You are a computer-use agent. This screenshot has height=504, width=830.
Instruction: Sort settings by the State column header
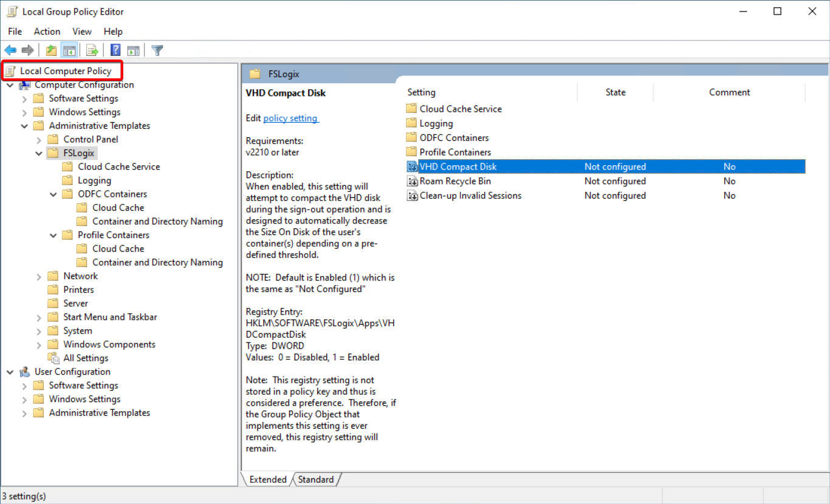coord(615,92)
